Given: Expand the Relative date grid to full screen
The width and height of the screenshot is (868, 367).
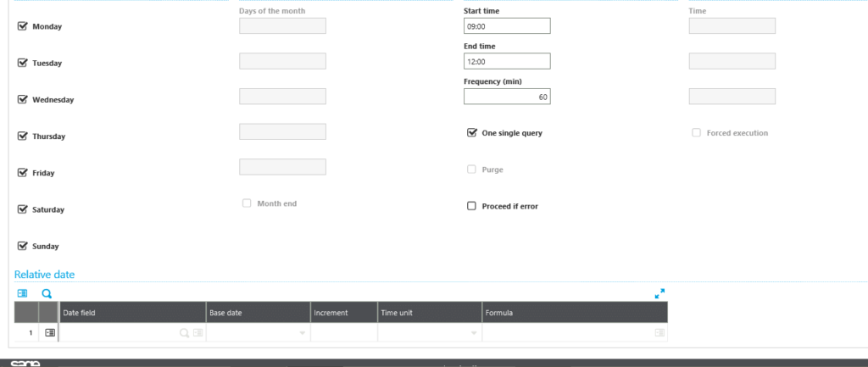Looking at the screenshot, I should pyautogui.click(x=659, y=293).
